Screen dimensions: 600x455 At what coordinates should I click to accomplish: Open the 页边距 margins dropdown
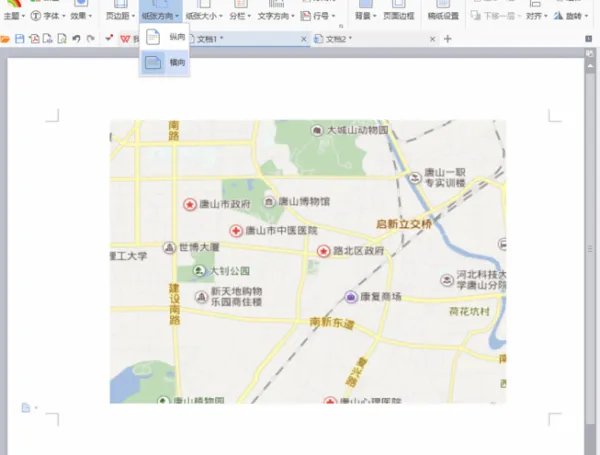tap(120, 16)
